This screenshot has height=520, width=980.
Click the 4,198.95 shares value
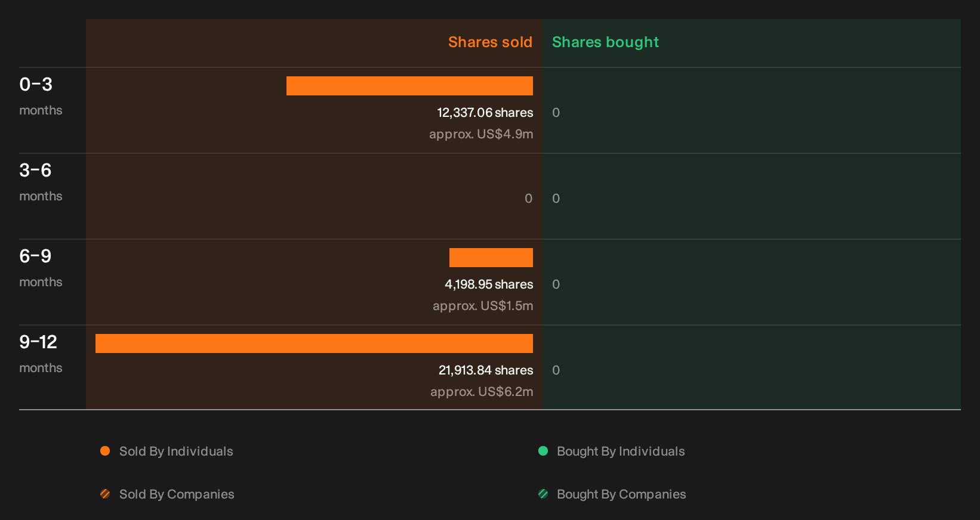point(489,284)
